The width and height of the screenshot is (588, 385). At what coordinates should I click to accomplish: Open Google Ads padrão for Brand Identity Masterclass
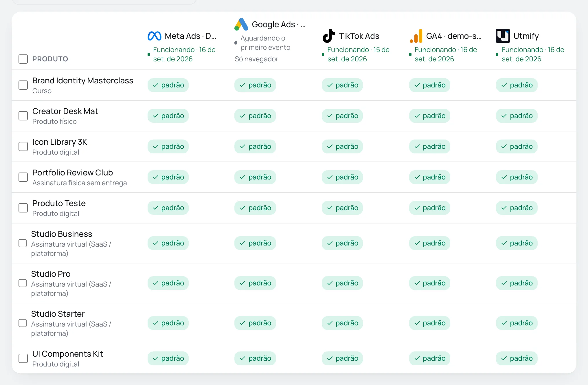[255, 85]
